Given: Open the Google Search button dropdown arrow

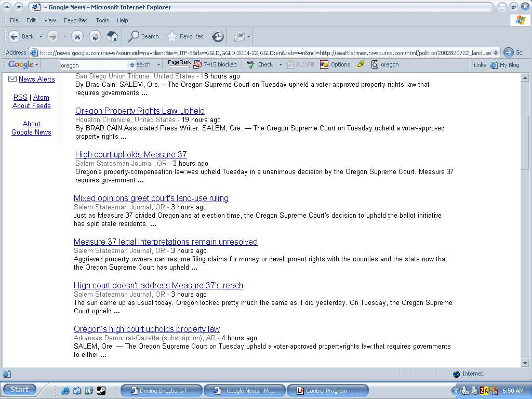Looking at the screenshot, I should click(x=158, y=64).
